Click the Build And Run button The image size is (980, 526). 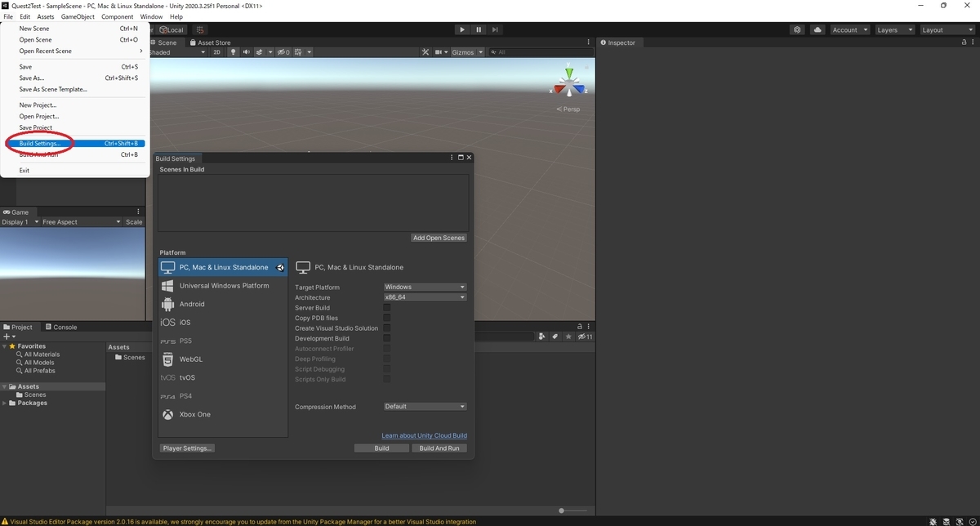click(x=439, y=448)
